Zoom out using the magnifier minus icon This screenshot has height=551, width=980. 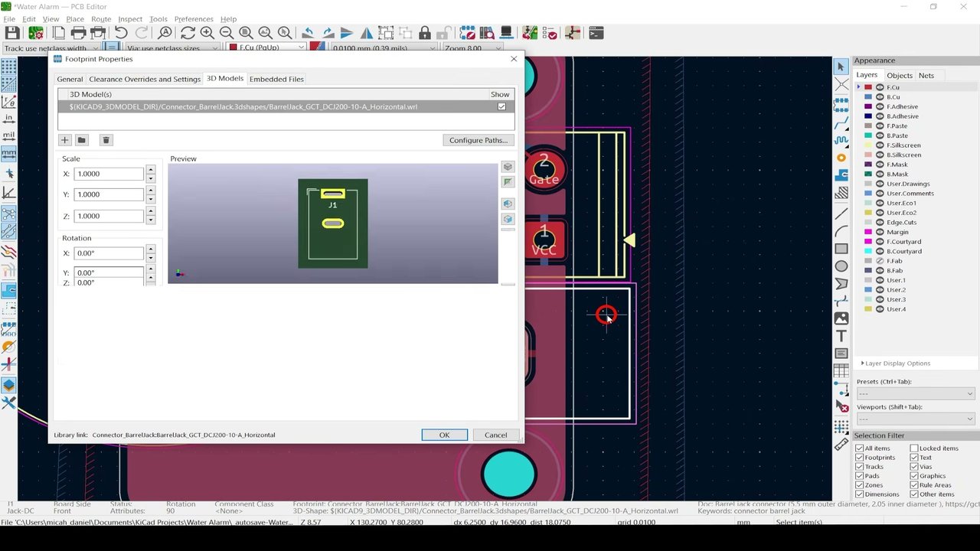(x=227, y=33)
